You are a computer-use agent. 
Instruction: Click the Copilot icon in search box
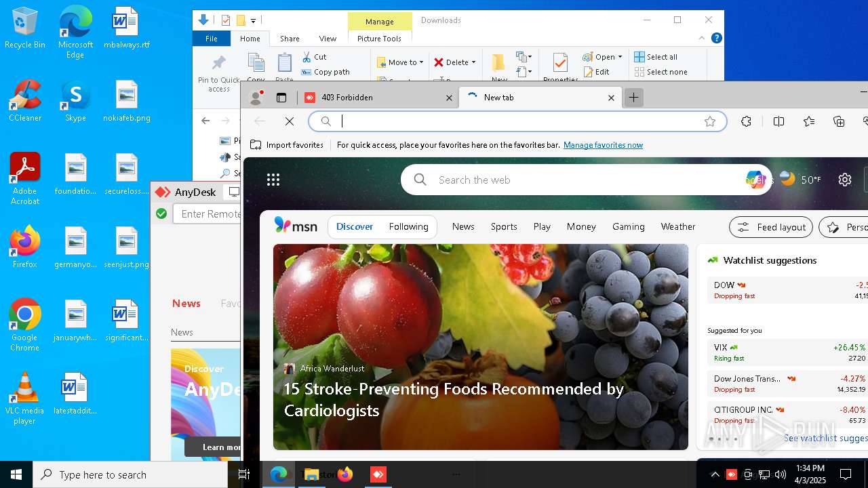pyautogui.click(x=755, y=180)
